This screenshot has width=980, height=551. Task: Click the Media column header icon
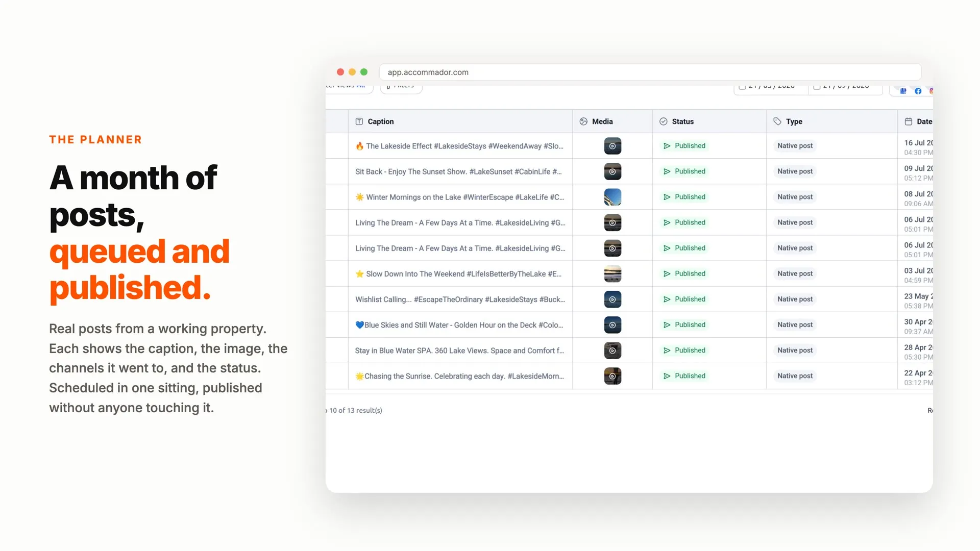583,121
